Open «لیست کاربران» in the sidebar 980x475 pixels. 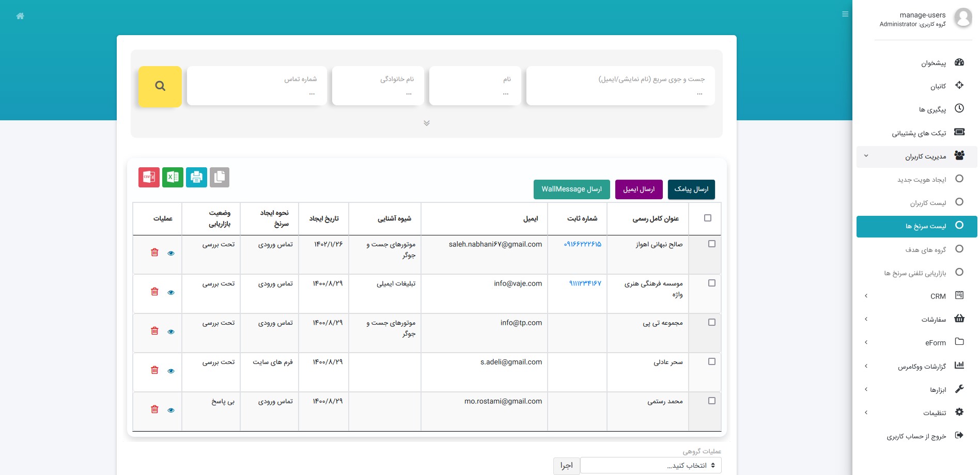(928, 202)
